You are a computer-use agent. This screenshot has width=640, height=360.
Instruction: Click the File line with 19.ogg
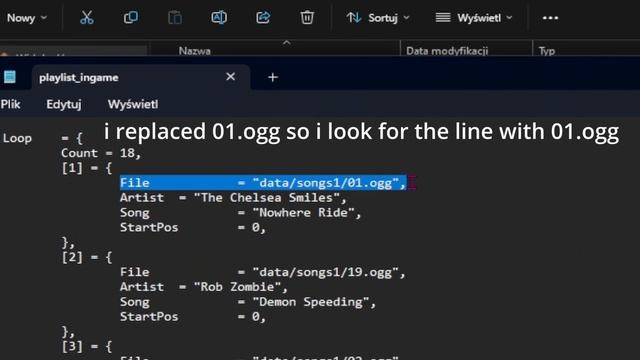pyautogui.click(x=262, y=272)
